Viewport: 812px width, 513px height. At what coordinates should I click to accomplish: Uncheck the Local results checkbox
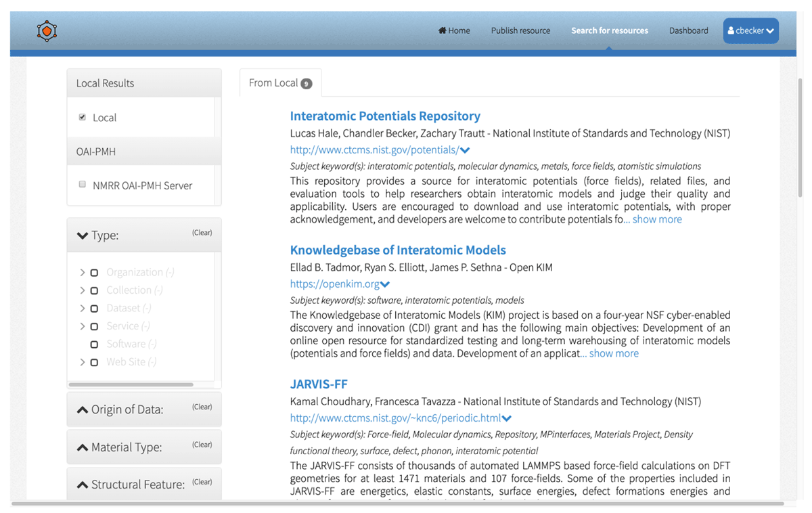[83, 117]
